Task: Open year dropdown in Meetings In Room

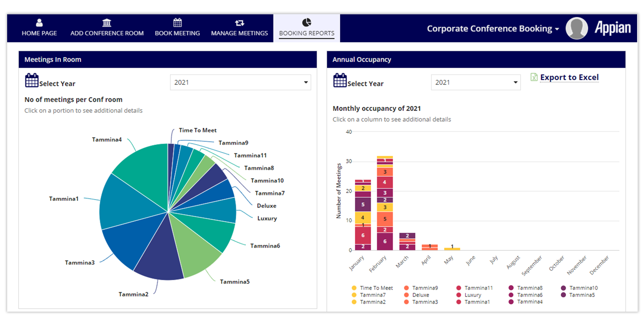Action: point(240,82)
